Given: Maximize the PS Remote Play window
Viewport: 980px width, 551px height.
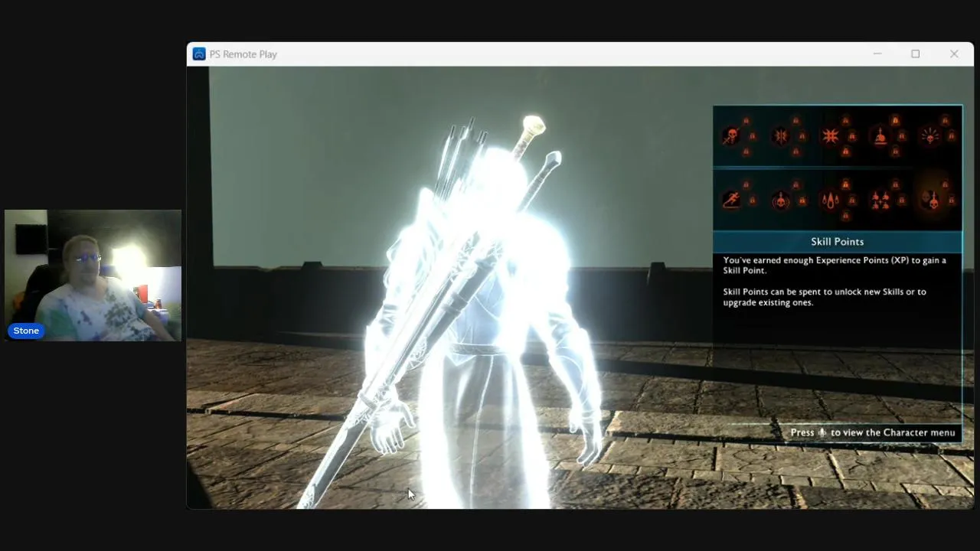Looking at the screenshot, I should coord(915,54).
